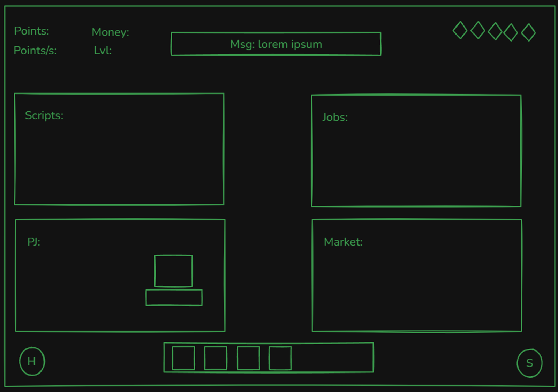
Task: Click the Msg: lorem ipsum box
Action: coord(276,44)
